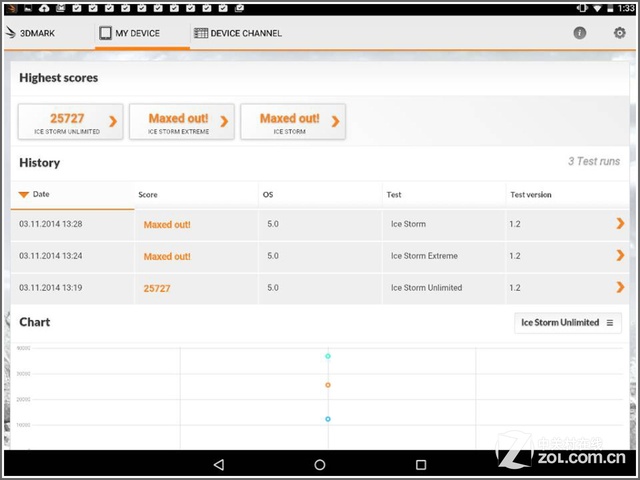Screen dimensions: 640x480
Task: Click the vibrate mode status icon
Action: 582,8
